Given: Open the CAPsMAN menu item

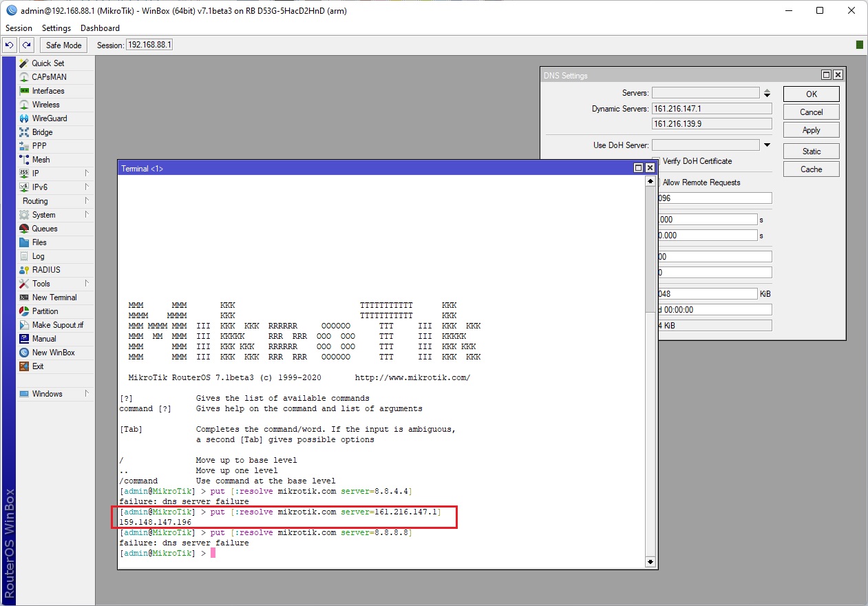Looking at the screenshot, I should pyautogui.click(x=49, y=77).
